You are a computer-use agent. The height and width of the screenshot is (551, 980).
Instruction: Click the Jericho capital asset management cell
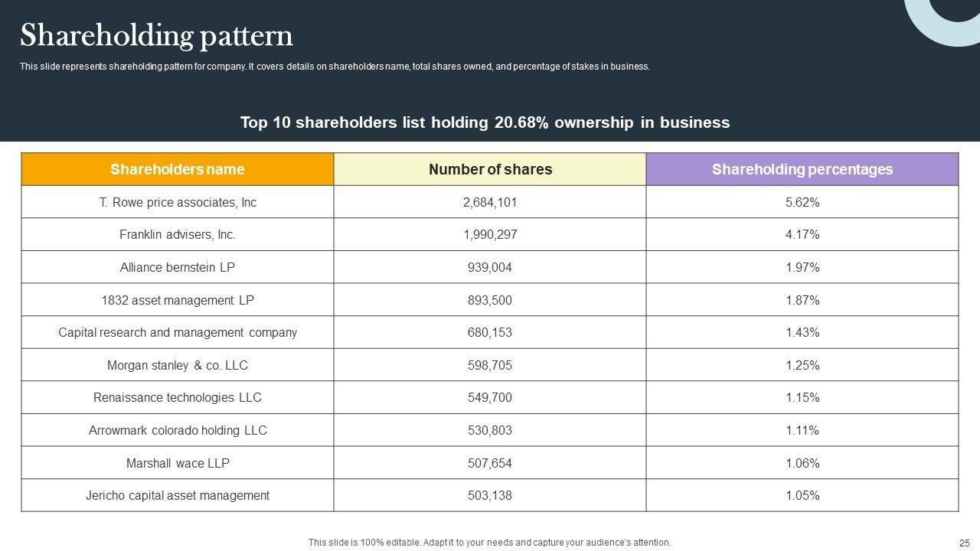click(178, 496)
